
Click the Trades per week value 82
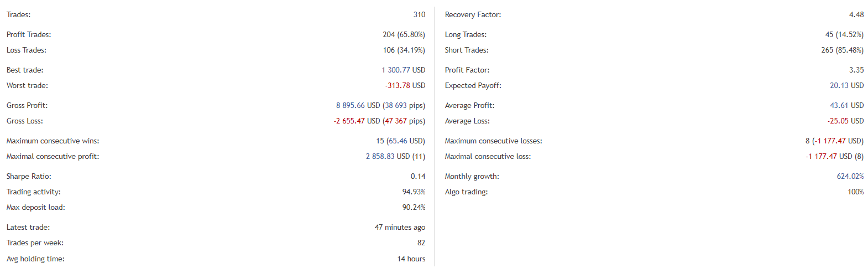[421, 243]
